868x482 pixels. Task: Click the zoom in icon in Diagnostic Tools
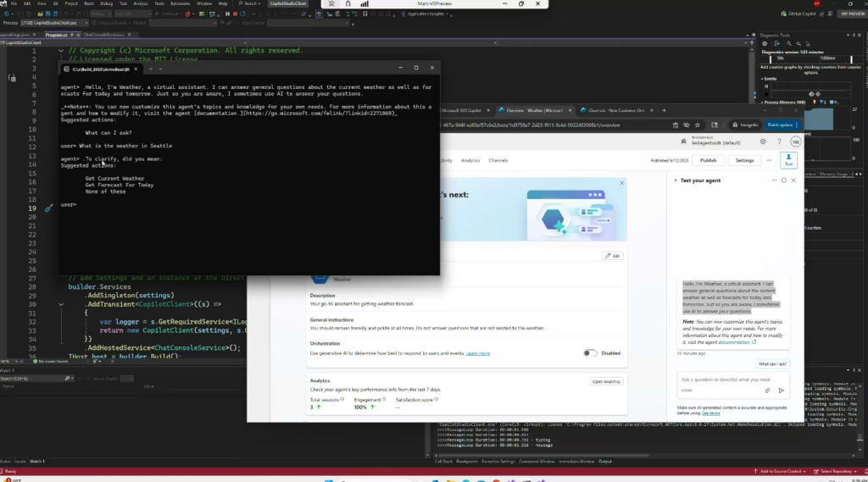[x=789, y=44]
